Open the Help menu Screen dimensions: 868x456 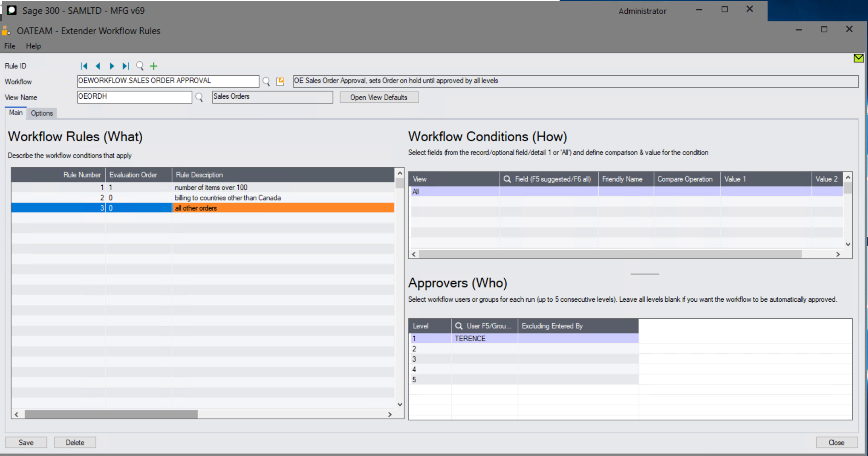click(33, 46)
